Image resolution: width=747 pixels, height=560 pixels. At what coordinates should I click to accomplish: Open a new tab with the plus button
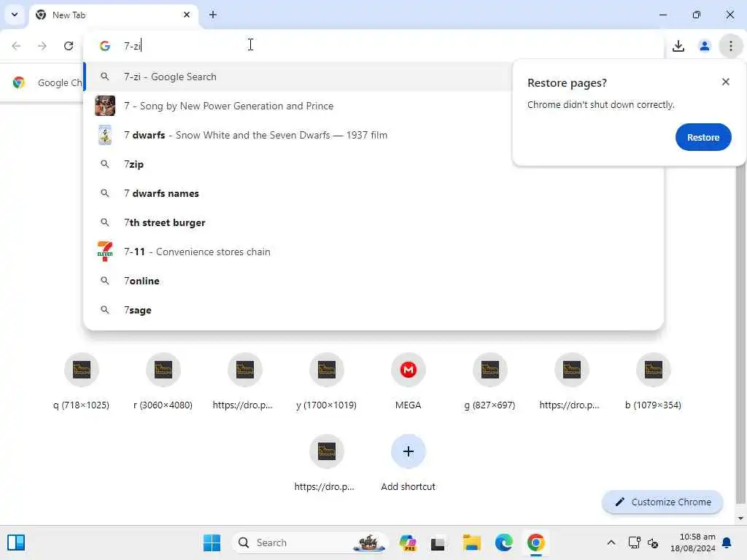[x=213, y=15]
